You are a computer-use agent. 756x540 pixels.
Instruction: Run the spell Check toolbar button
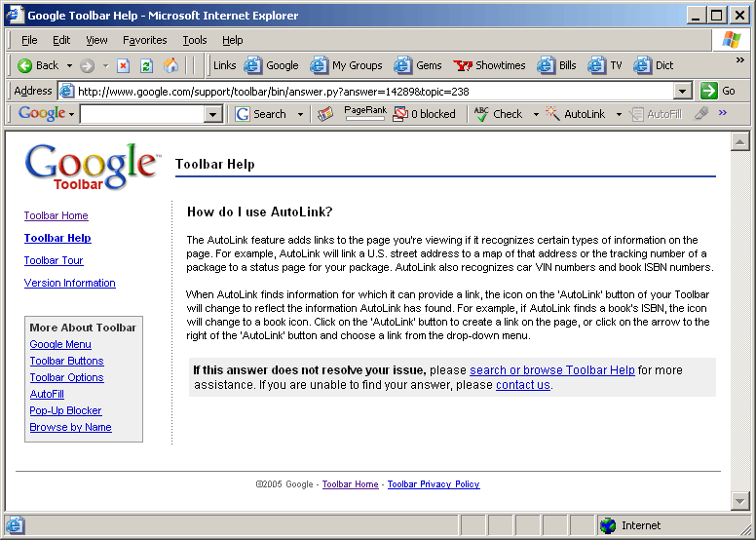click(498, 114)
